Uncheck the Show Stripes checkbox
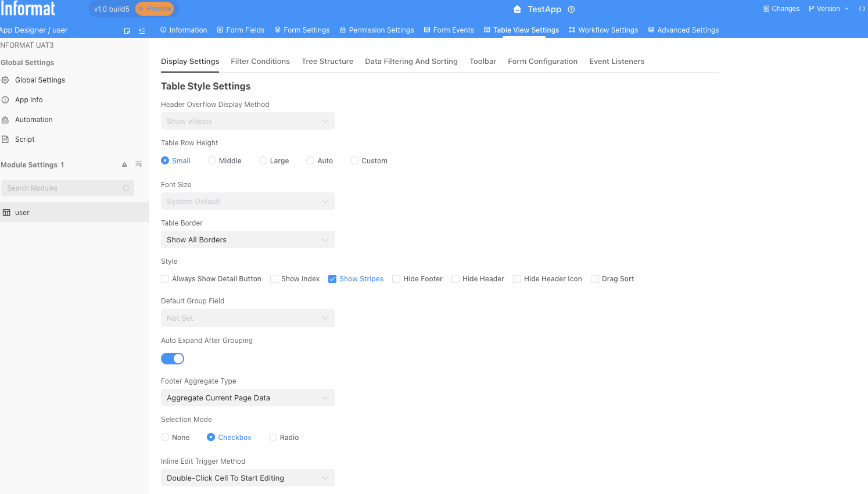868x494 pixels. pyautogui.click(x=332, y=279)
